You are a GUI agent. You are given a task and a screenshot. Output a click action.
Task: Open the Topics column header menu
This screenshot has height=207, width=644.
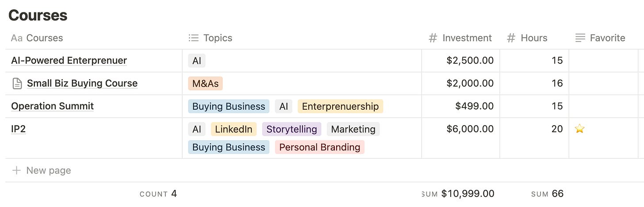[218, 38]
